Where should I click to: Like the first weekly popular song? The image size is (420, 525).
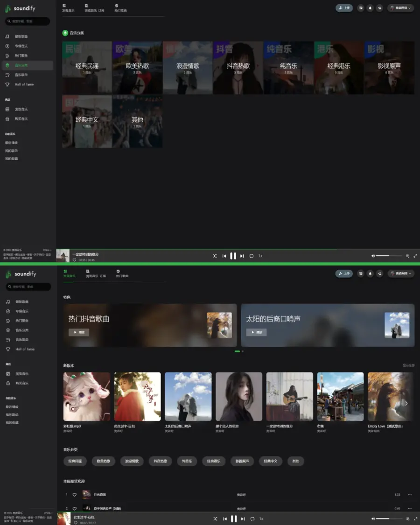click(x=74, y=495)
